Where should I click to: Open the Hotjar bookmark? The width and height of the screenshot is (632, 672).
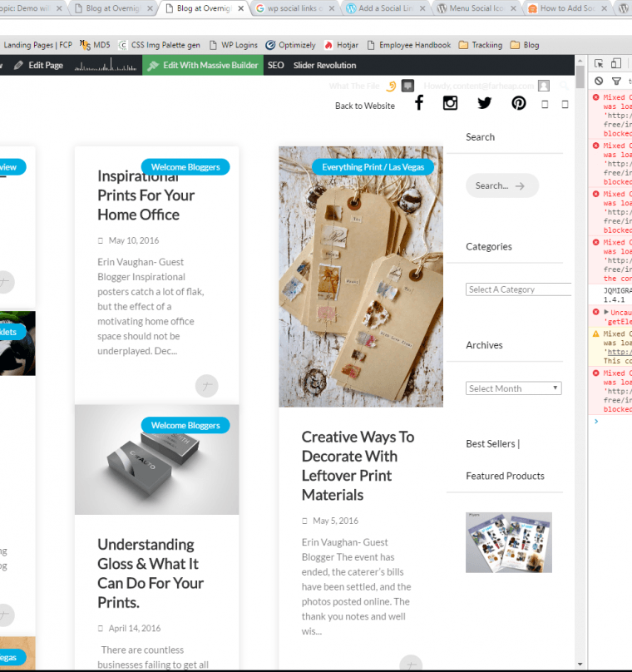coord(342,45)
